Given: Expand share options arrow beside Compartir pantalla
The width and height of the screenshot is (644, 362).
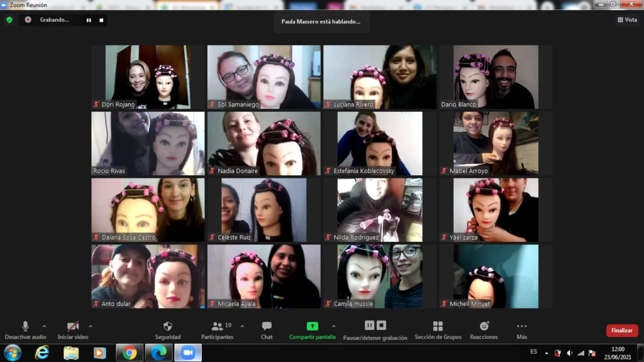Looking at the screenshot, I should pyautogui.click(x=333, y=326).
